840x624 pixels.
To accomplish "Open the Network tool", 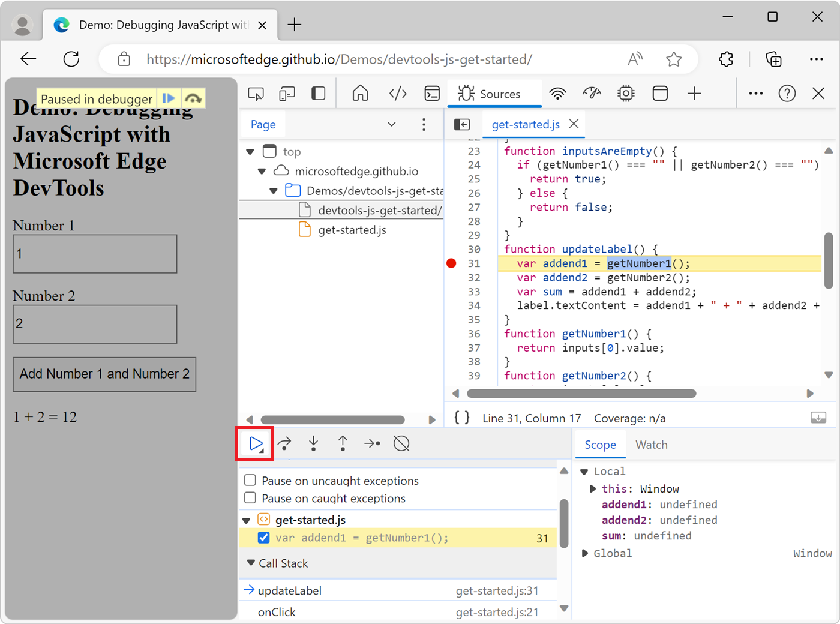I will point(557,93).
